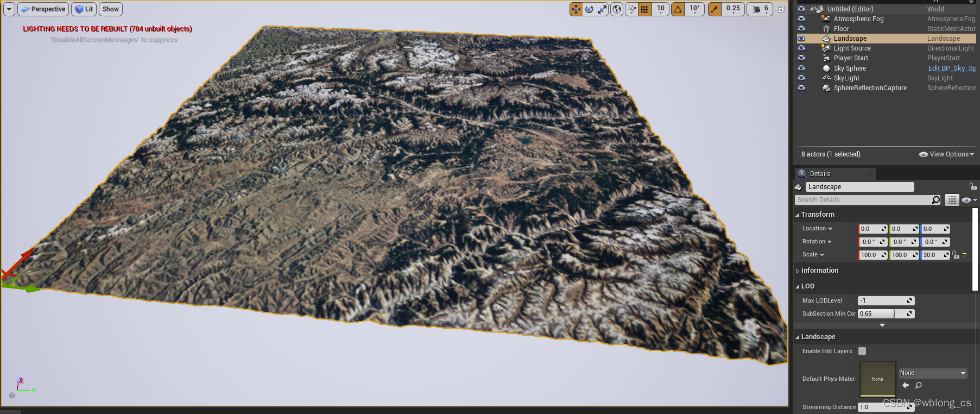Click the SkyLight icon
This screenshot has height=414, width=980.
click(x=826, y=78)
